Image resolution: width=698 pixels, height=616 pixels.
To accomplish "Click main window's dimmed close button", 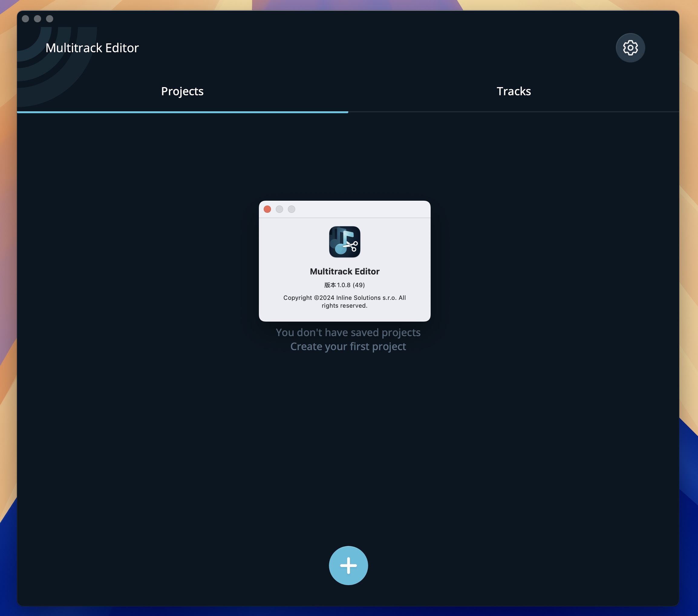I will click(x=25, y=19).
